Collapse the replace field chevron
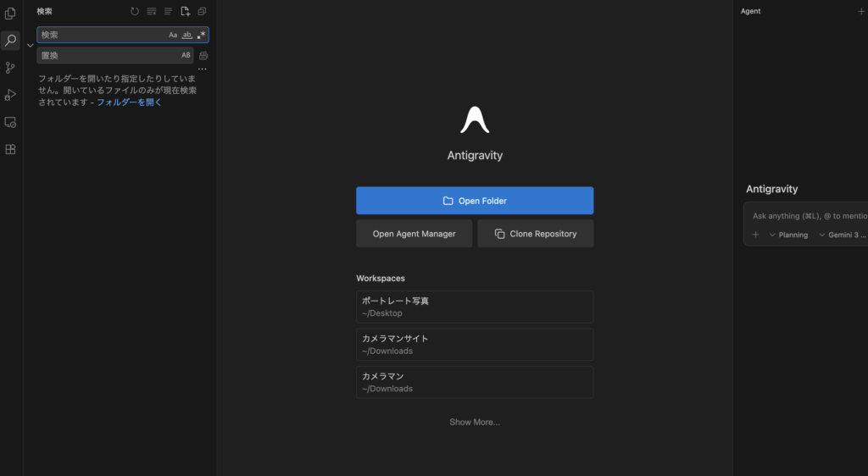This screenshot has width=868, height=476. click(x=31, y=45)
